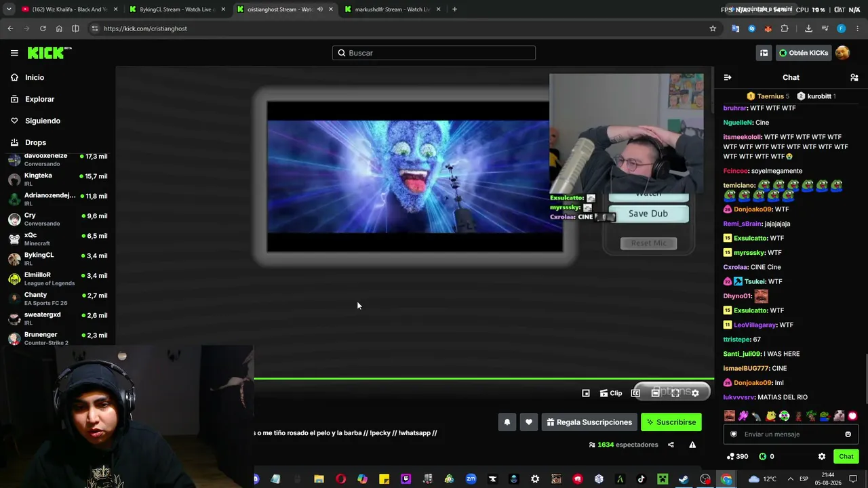
Task: Click the Obtén KICKs button
Action: tap(804, 53)
